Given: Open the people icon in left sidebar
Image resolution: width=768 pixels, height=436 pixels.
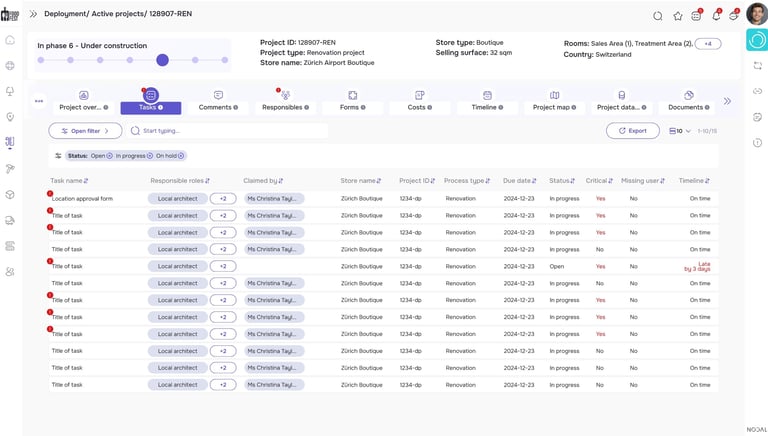Looking at the screenshot, I should click(x=10, y=271).
